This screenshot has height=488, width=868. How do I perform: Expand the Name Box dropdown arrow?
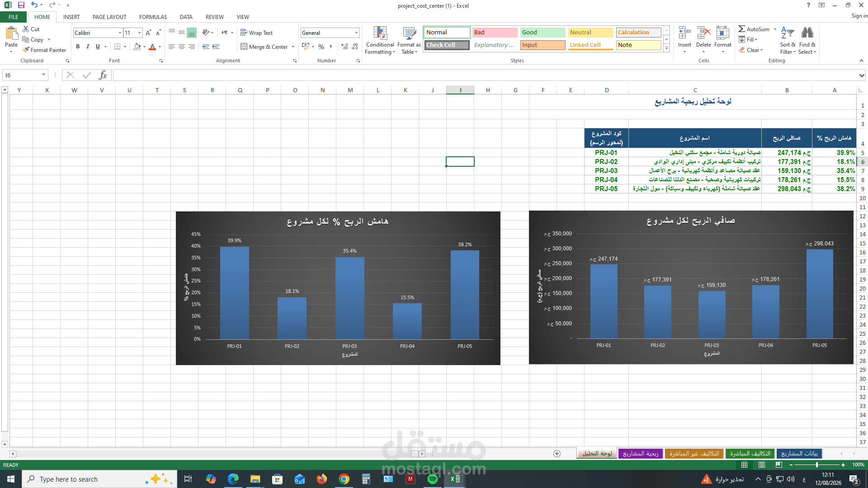pyautogui.click(x=43, y=75)
